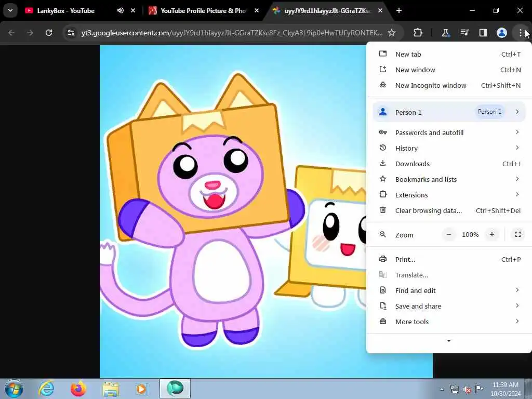Screen dimensions: 532x399
Task: Select New tab from the menu
Action: (x=449, y=54)
